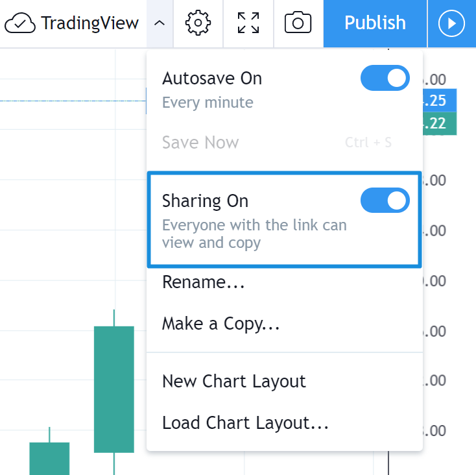Enter fullscreen mode with arrows icon

(x=248, y=23)
